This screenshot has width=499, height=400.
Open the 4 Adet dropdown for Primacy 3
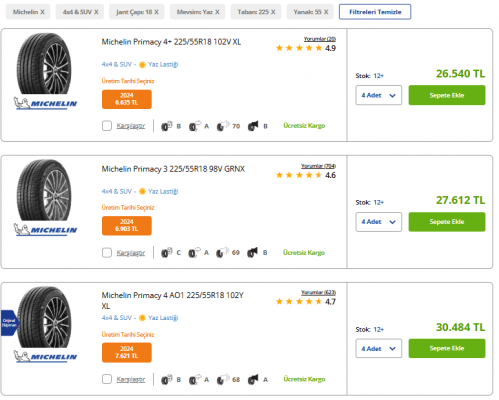[378, 222]
